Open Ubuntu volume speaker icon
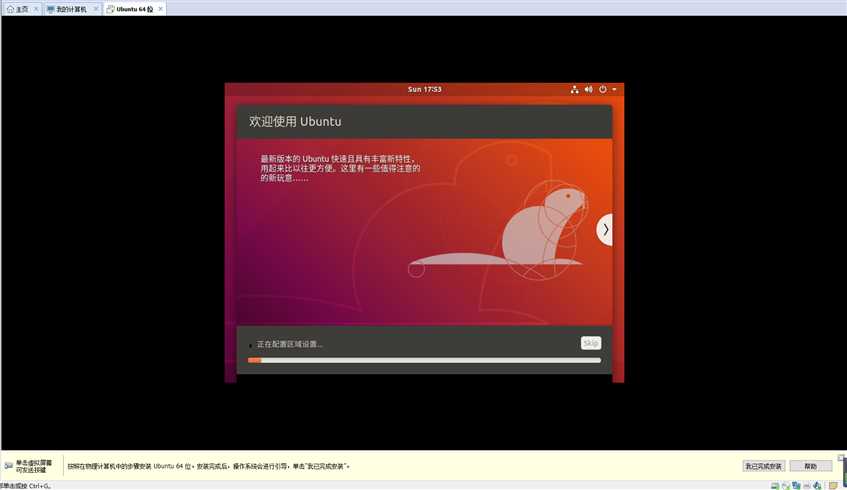 [x=589, y=89]
